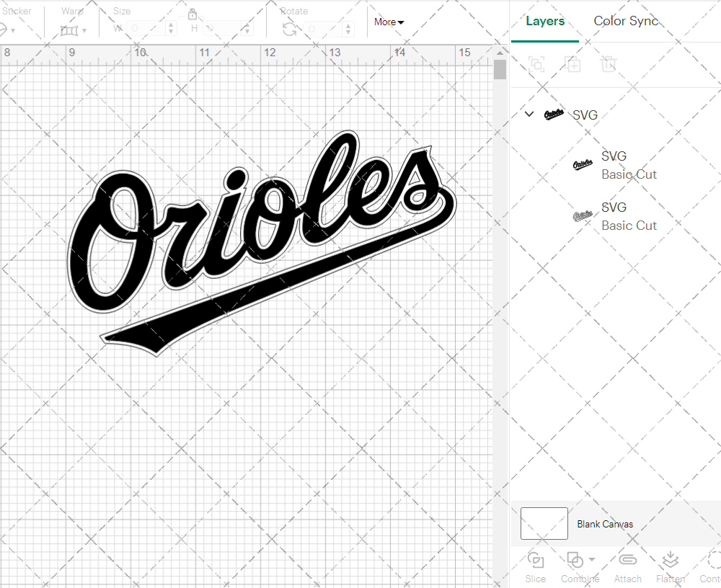Collapse the SVG group layer
The image size is (721, 588).
(x=529, y=114)
